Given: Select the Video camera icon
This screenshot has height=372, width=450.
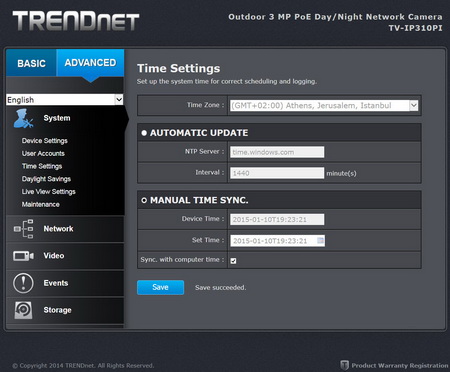Looking at the screenshot, I should coord(23,256).
